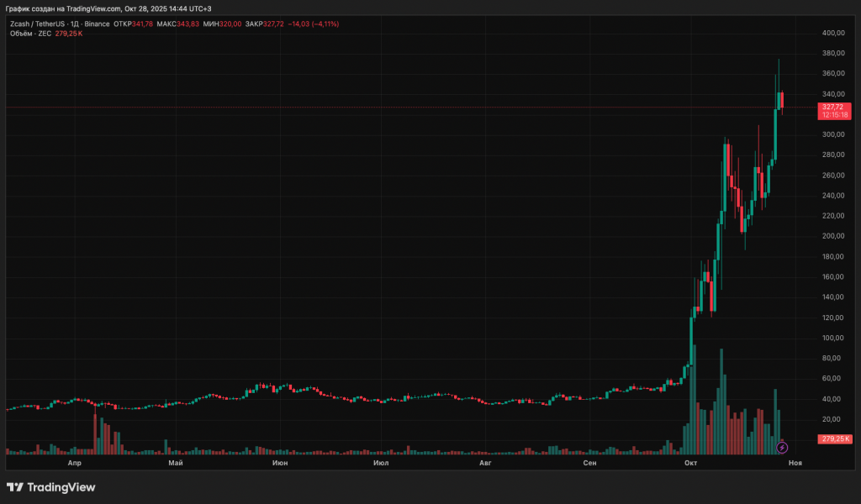
Task: Click the red 327,72 current price label
Action: click(x=834, y=108)
